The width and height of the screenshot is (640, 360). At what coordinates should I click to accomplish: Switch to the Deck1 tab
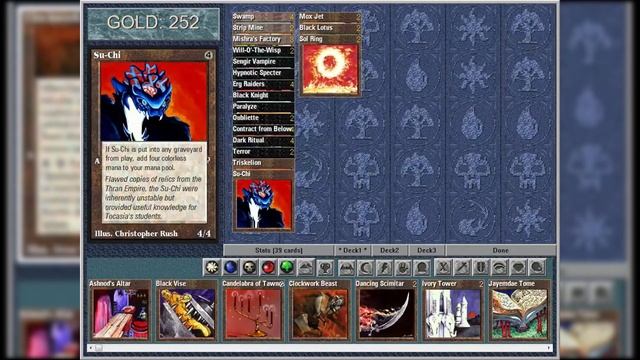[353, 250]
